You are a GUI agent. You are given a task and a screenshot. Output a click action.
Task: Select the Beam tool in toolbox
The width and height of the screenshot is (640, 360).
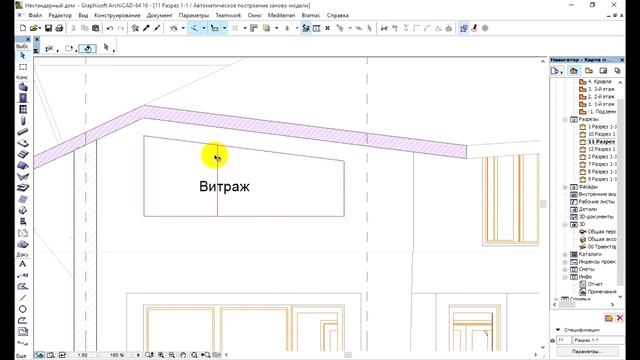click(23, 132)
